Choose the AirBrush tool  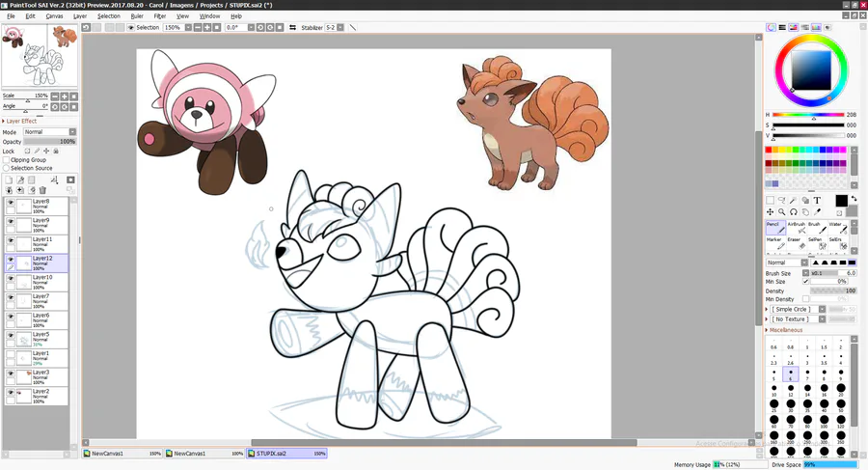[796, 227]
